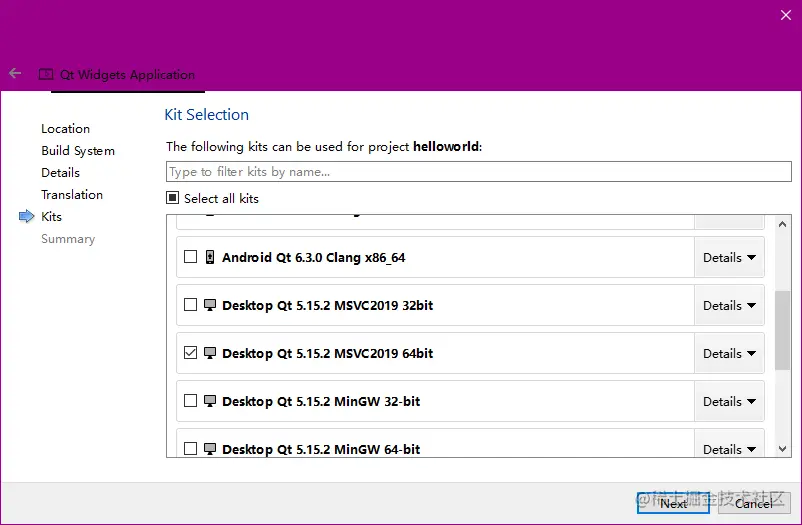This screenshot has width=802, height=525.
Task: Toggle the Select all kits checkbox
Action: tap(173, 198)
